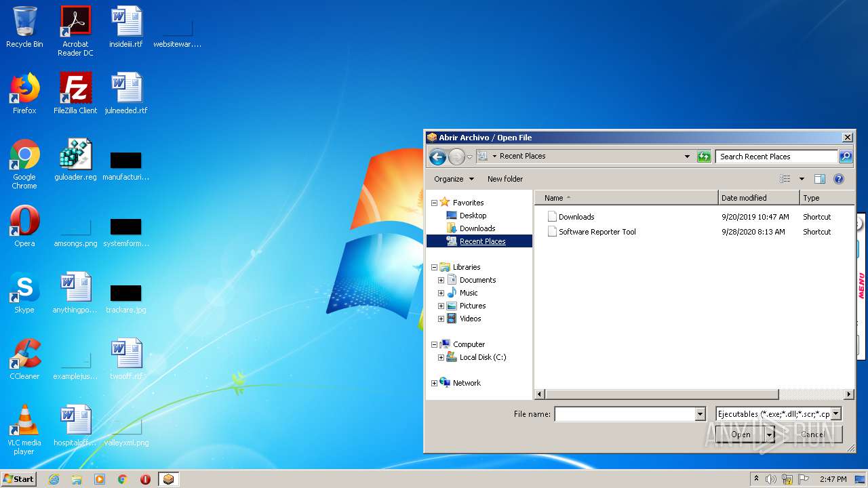Click the search magnifier in dialog
The width and height of the screenshot is (868, 488).
[845, 157]
